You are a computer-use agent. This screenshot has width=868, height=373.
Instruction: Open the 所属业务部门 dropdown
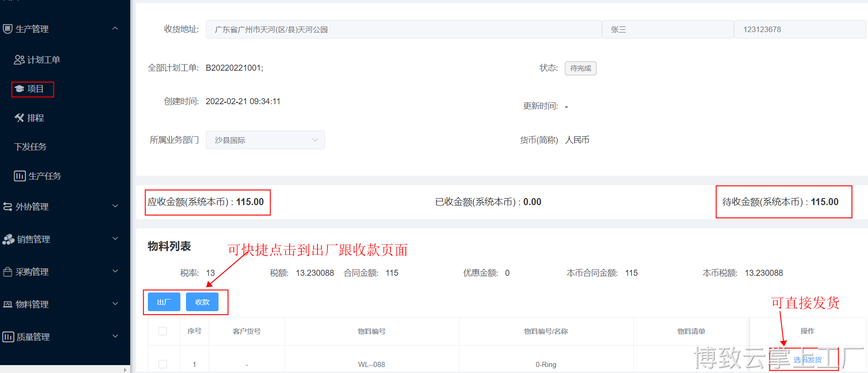coord(265,140)
